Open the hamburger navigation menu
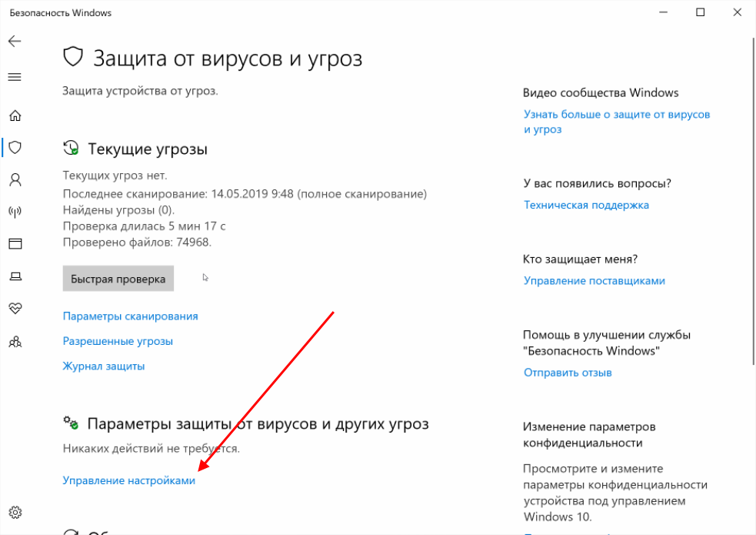Image resolution: width=756 pixels, height=535 pixels. pos(15,77)
